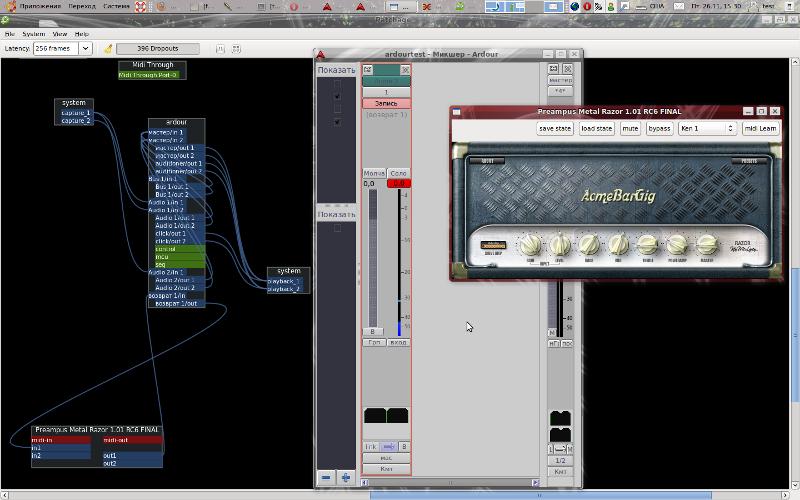Toggle the first checkbox in the mixer strips list
Screen dimensions: 800x500
[x=337, y=83]
